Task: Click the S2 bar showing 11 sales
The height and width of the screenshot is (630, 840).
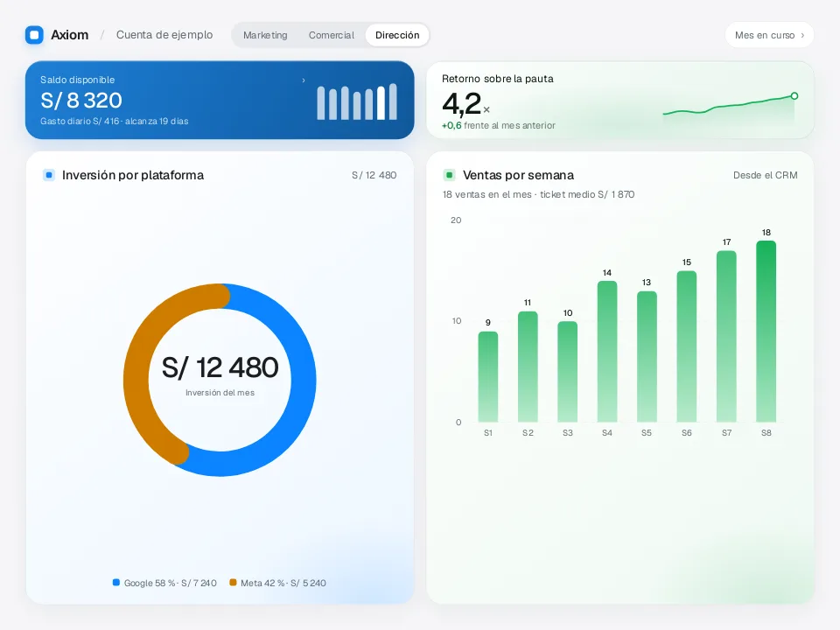Action: 528,367
